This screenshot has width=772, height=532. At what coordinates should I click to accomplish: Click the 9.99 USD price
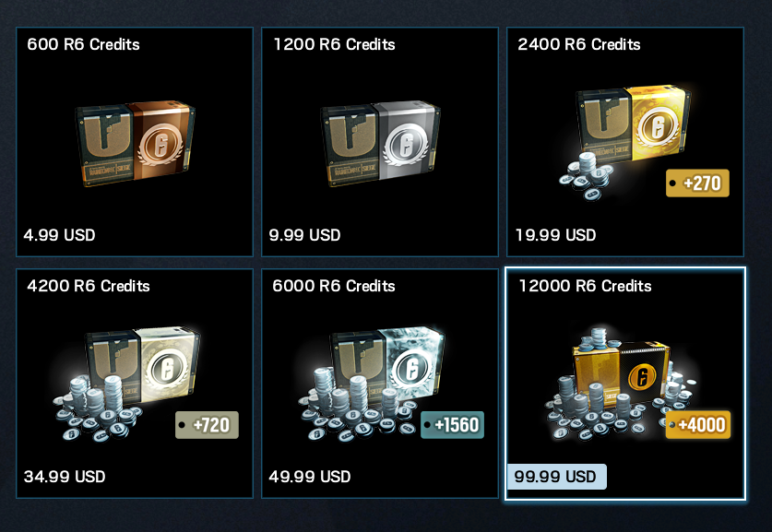[x=304, y=235]
